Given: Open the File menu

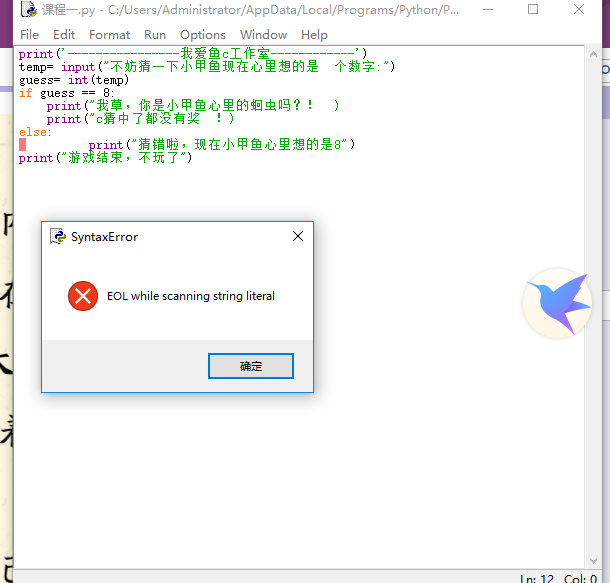Looking at the screenshot, I should point(30,34).
